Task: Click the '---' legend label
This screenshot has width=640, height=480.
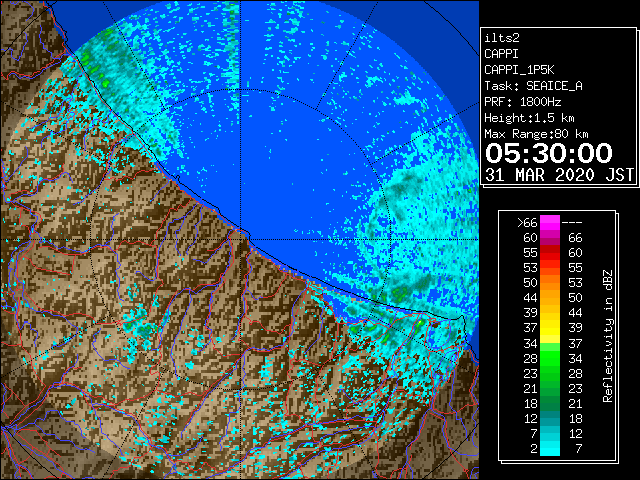Action: click(x=572, y=223)
